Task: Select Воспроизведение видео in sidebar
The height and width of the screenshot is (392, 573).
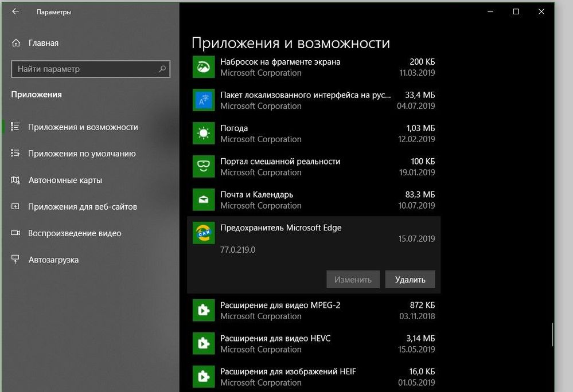Action: point(90,233)
